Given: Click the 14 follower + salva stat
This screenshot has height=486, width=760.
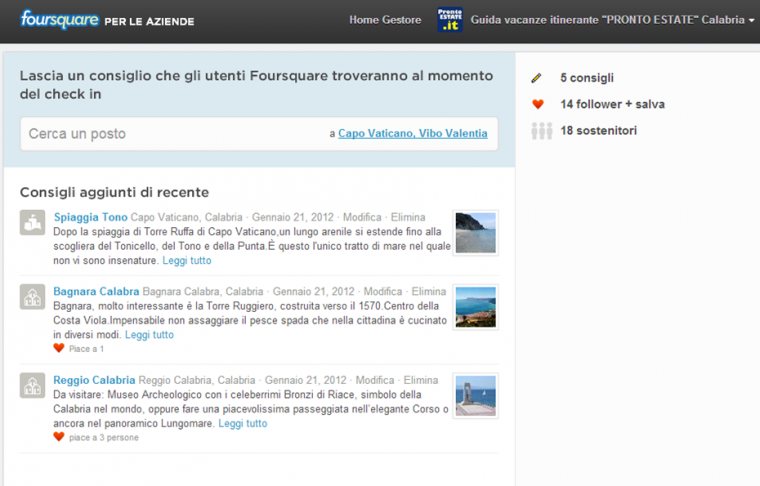Looking at the screenshot, I should [612, 104].
